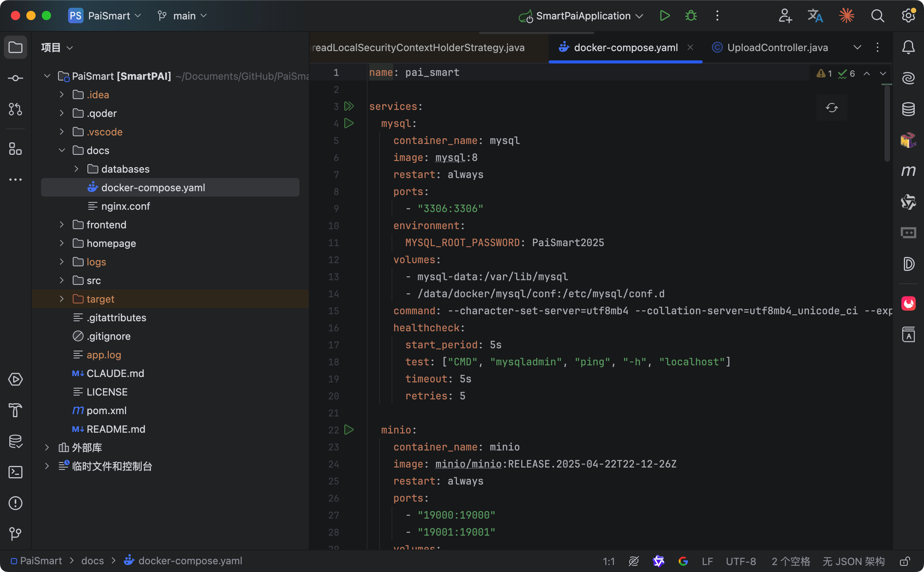Expand the frontend folder
Screen dimensions: 924x572
tap(62, 225)
